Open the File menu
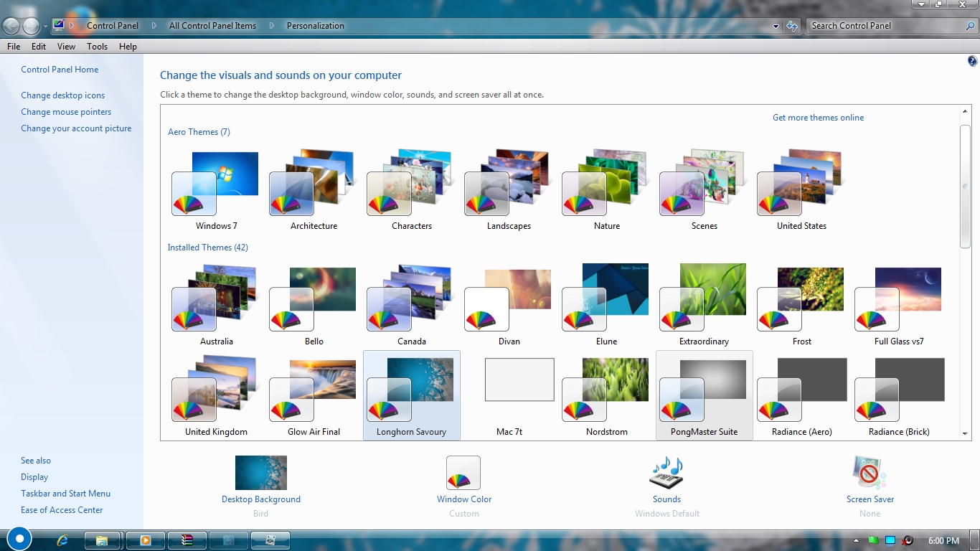The width and height of the screenshot is (980, 551). tap(14, 47)
